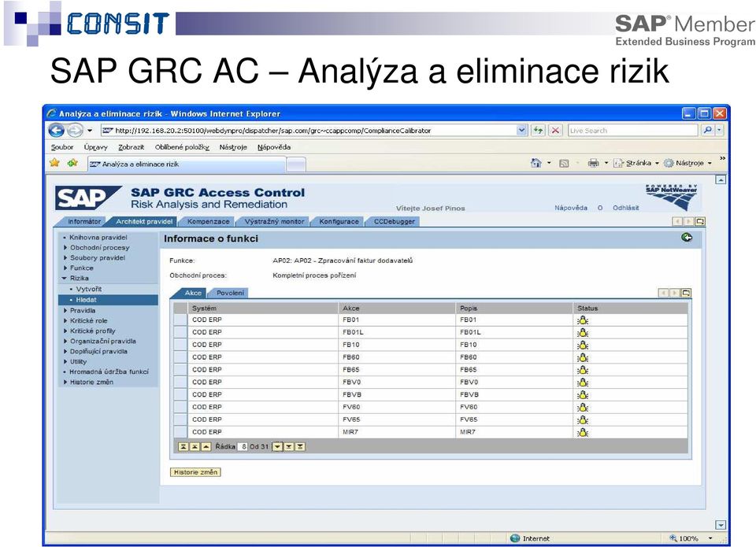Select row checkbox for FB10
This screenshot has width=756, height=547.
[x=180, y=345]
